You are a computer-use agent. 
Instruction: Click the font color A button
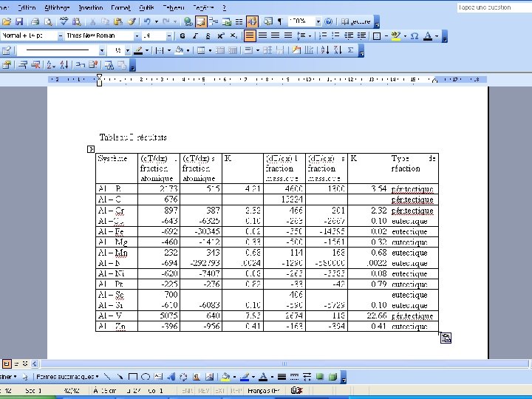click(428, 35)
